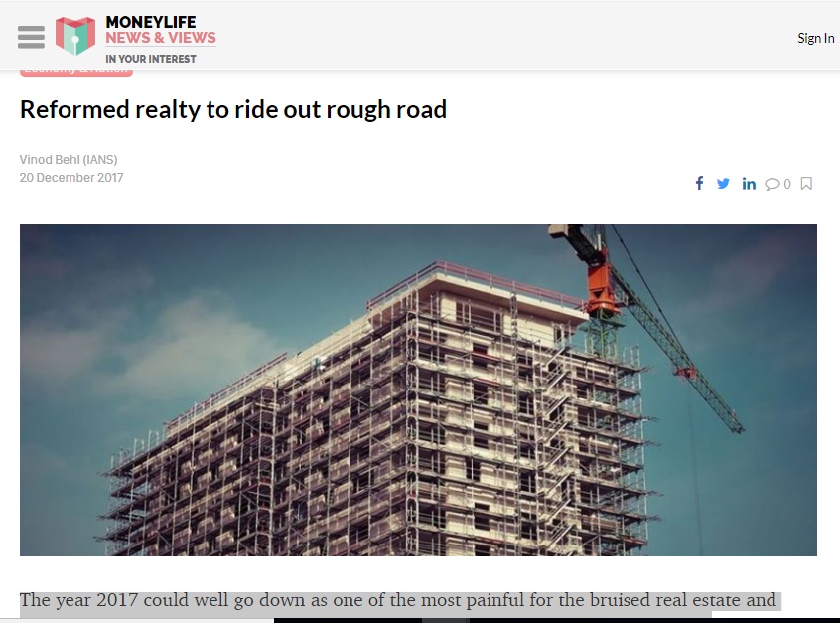This screenshot has width=840, height=623.
Task: Click the comment count number zero
Action: point(787,184)
